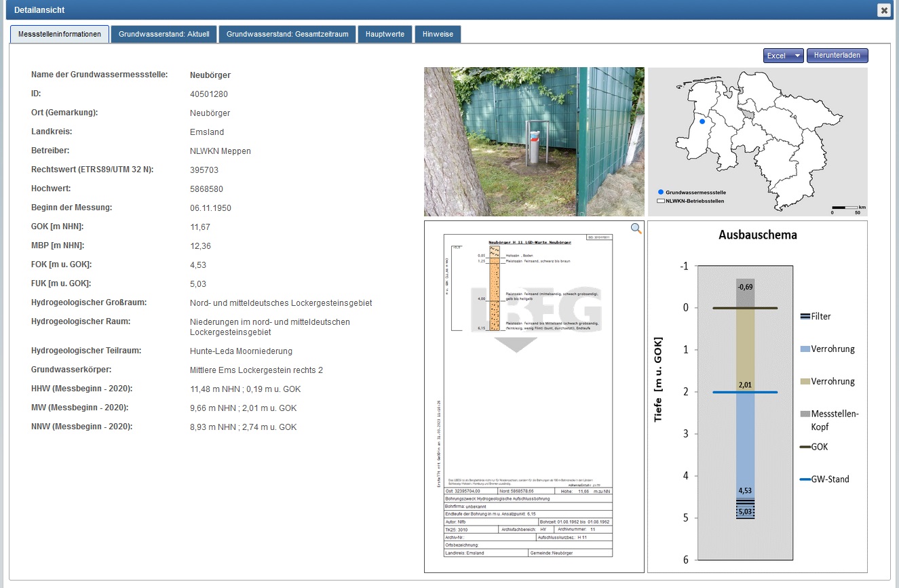
Task: Click the blue station dot on map
Action: pos(702,121)
